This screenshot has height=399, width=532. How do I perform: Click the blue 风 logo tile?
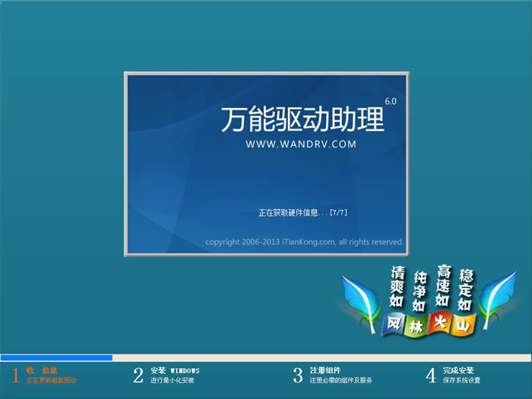[394, 324]
